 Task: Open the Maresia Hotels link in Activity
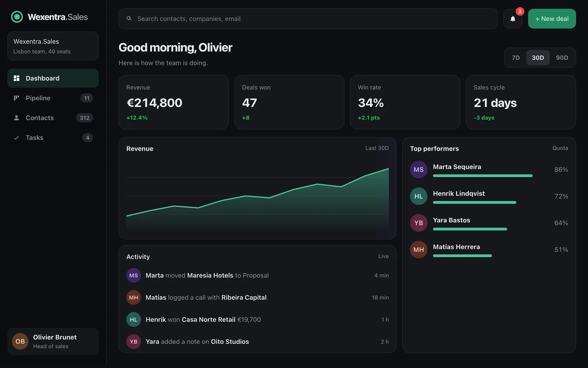tap(210, 275)
